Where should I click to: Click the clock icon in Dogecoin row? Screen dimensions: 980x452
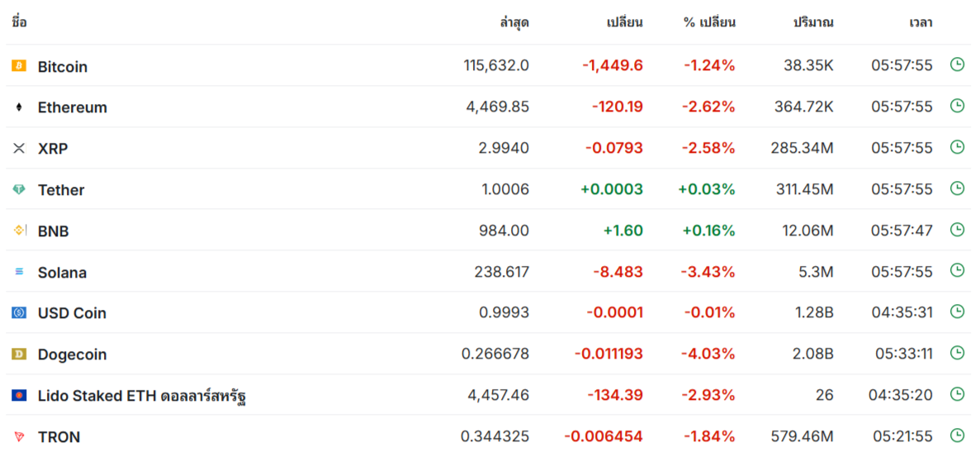click(x=957, y=353)
